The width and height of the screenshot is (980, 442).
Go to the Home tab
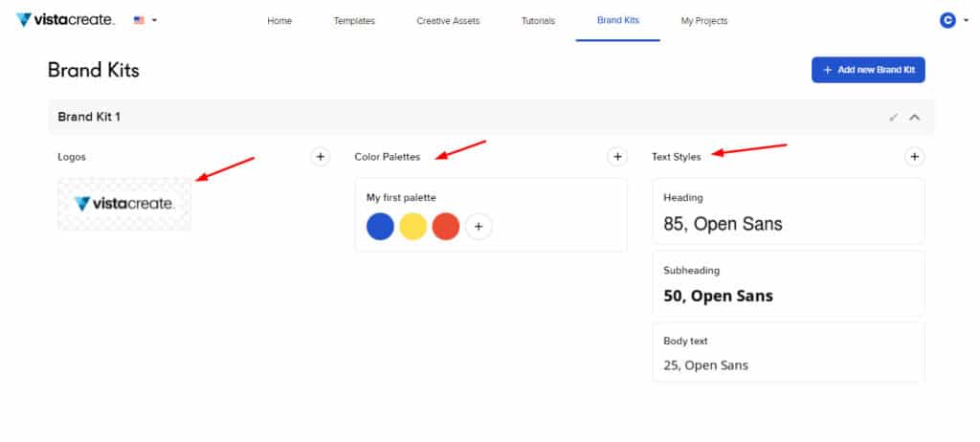click(279, 21)
